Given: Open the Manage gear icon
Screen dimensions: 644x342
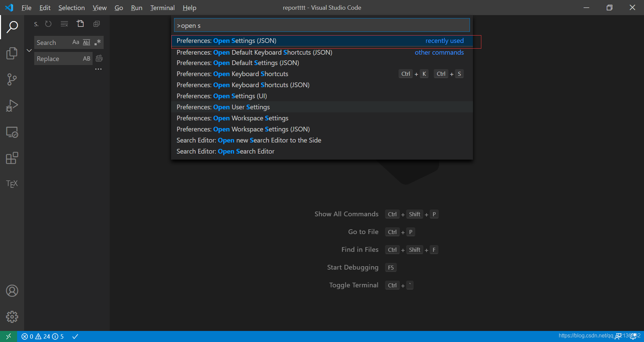Looking at the screenshot, I should coord(12,317).
